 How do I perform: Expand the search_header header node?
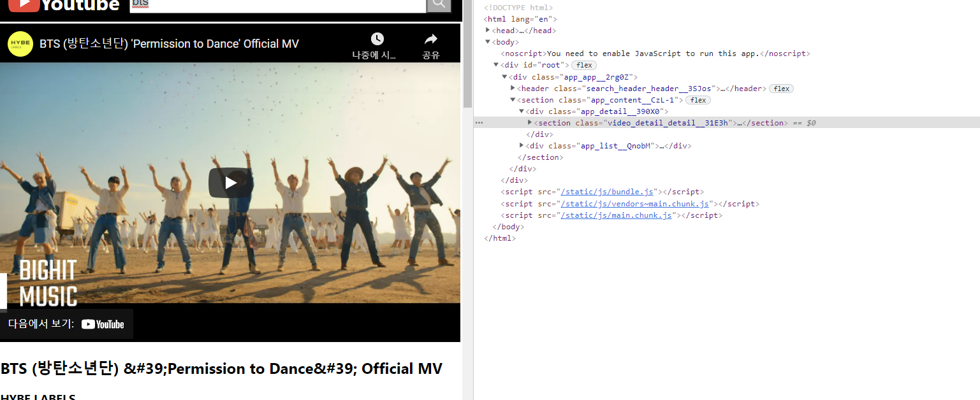click(513, 89)
